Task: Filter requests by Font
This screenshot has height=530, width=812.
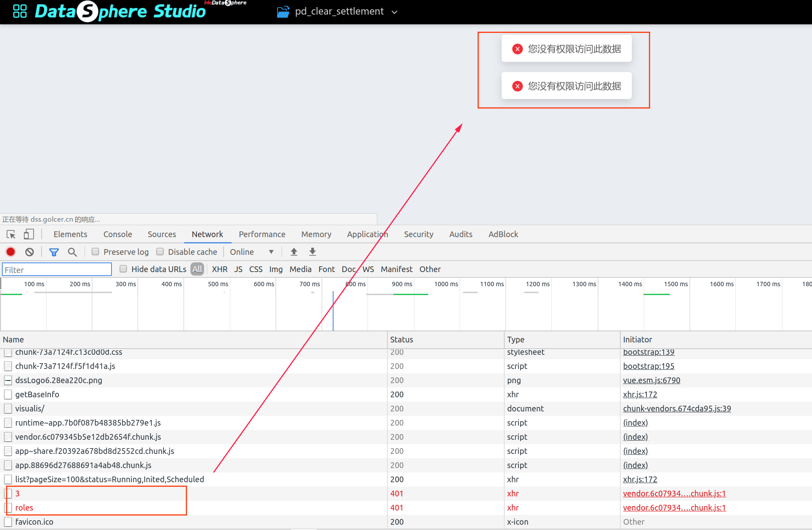Action: point(327,269)
